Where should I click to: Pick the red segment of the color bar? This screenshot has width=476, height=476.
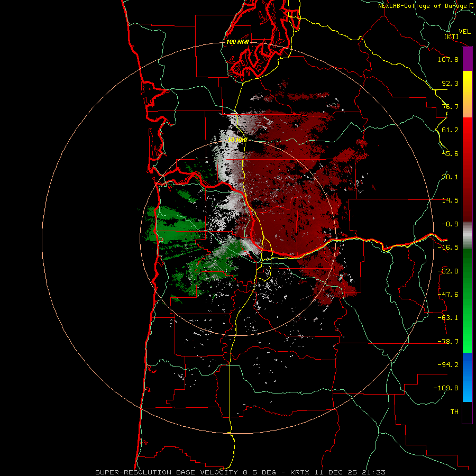[467, 169]
